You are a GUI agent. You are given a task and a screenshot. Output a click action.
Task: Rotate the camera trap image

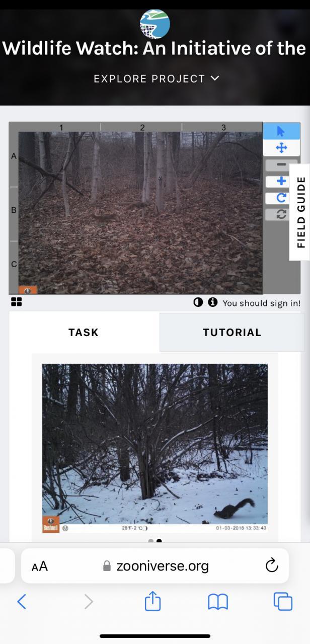[281, 198]
